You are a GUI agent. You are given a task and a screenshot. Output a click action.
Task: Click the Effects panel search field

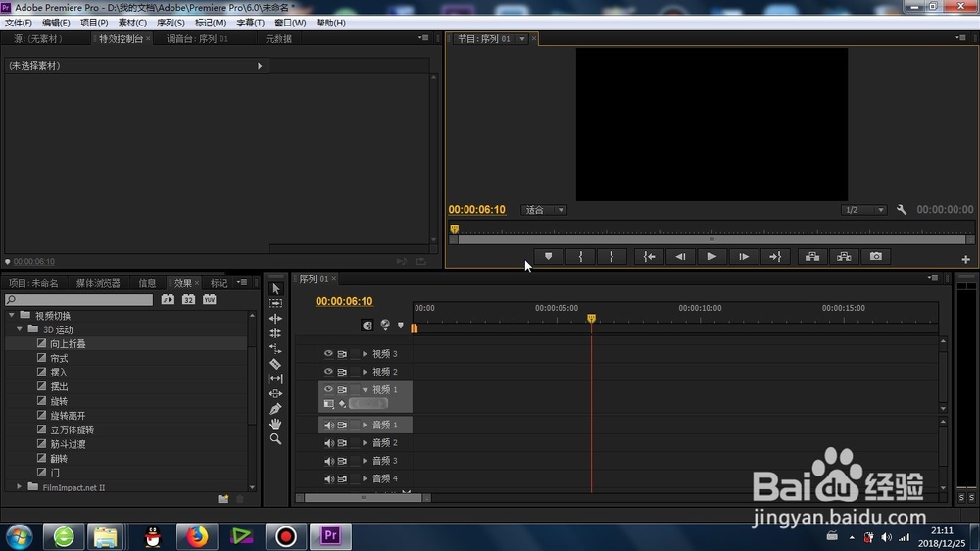[x=78, y=300]
